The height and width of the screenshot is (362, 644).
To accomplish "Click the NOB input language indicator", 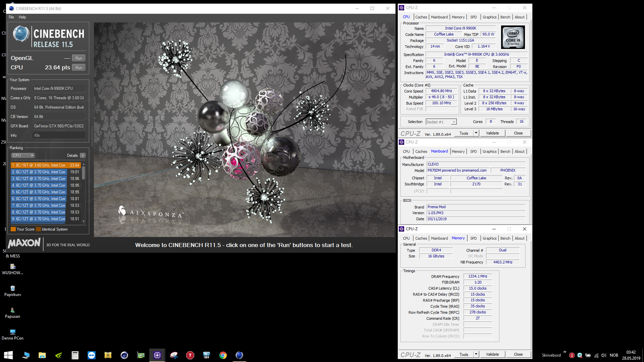I will (x=614, y=355).
